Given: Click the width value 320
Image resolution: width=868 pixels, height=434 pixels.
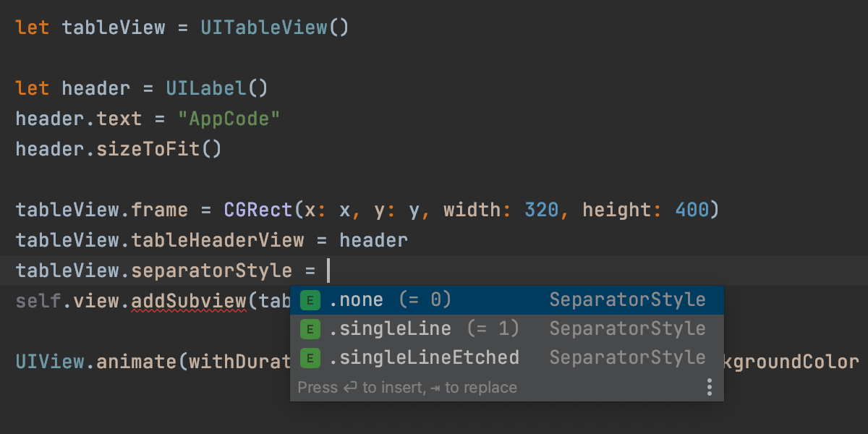Looking at the screenshot, I should pyautogui.click(x=540, y=210).
